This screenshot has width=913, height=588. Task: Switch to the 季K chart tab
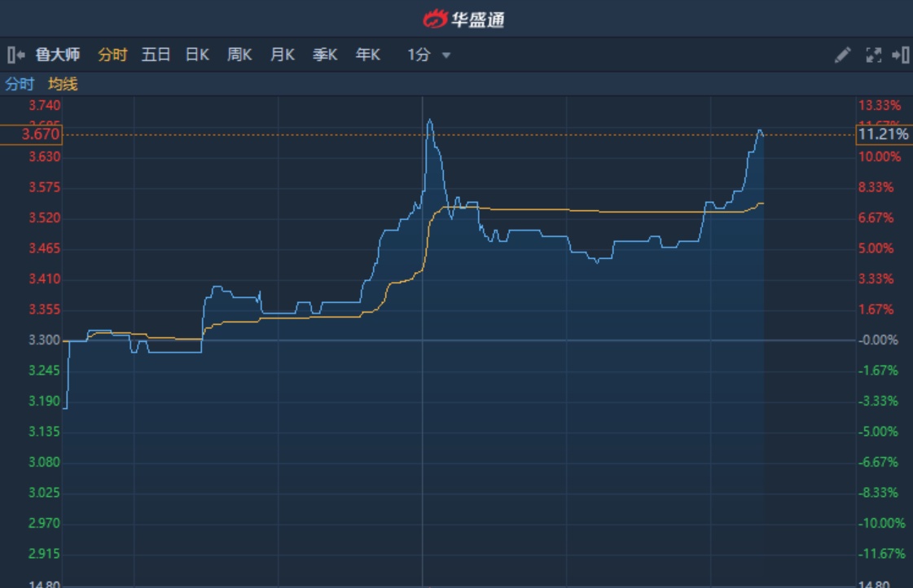pyautogui.click(x=325, y=55)
